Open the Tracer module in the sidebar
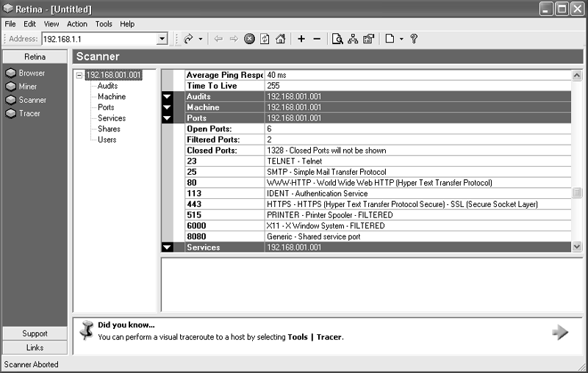 coord(23,113)
